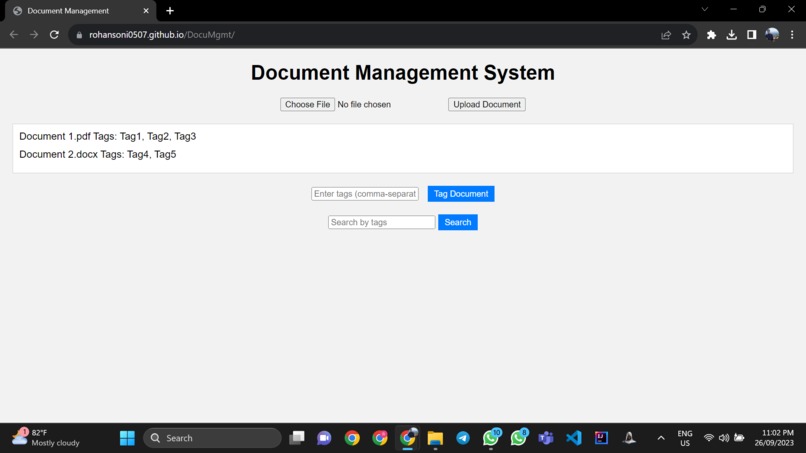
Task: Open File Explorer from taskbar
Action: tap(435, 438)
